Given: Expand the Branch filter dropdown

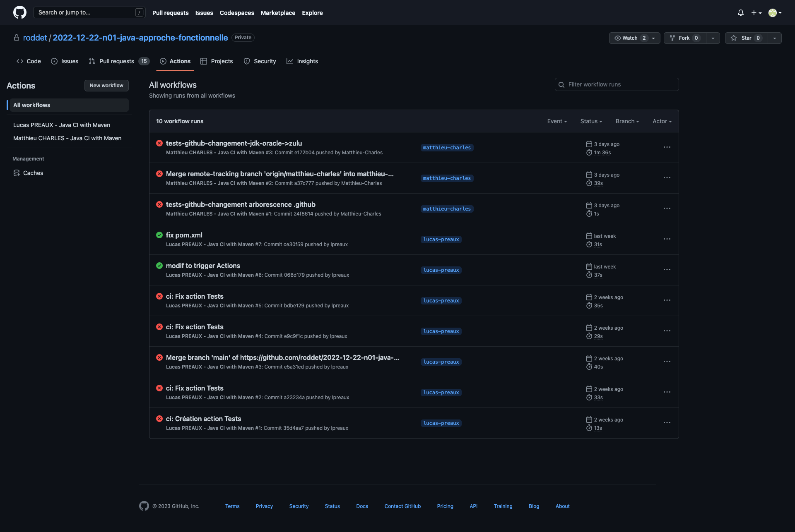Looking at the screenshot, I should (x=627, y=121).
